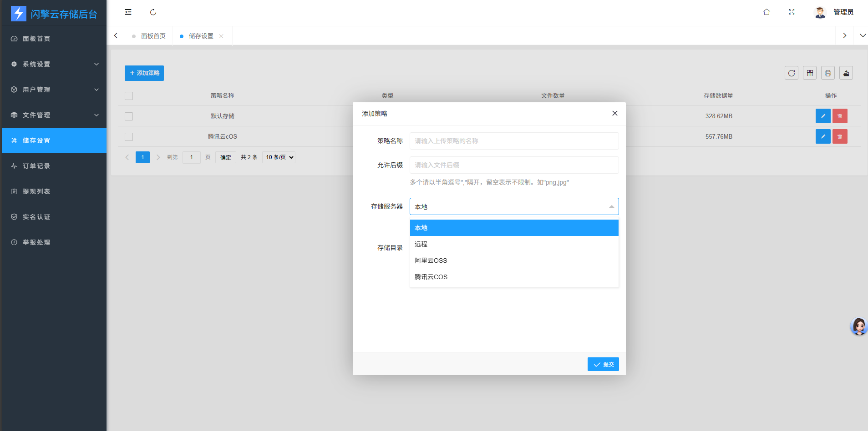Screen dimensions: 868x431
Task: Select 阿里云OSS from storage server list
Action: tap(431, 261)
